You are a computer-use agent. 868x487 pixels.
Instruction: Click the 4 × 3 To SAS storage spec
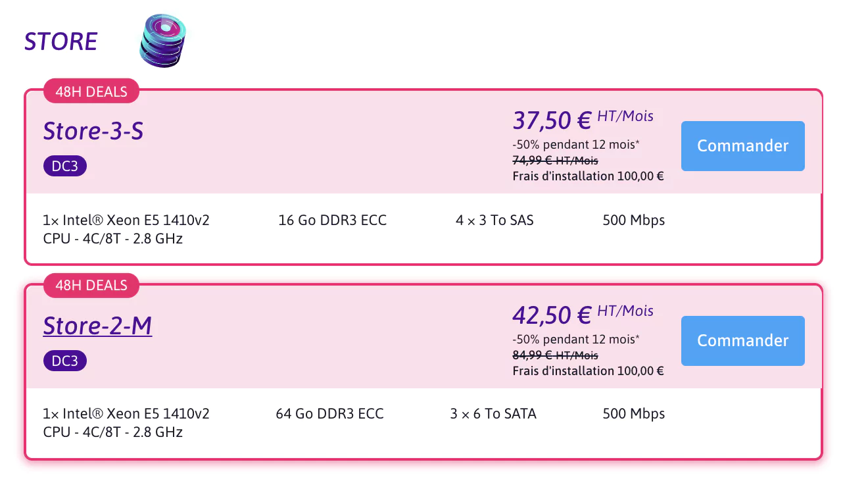[494, 220]
